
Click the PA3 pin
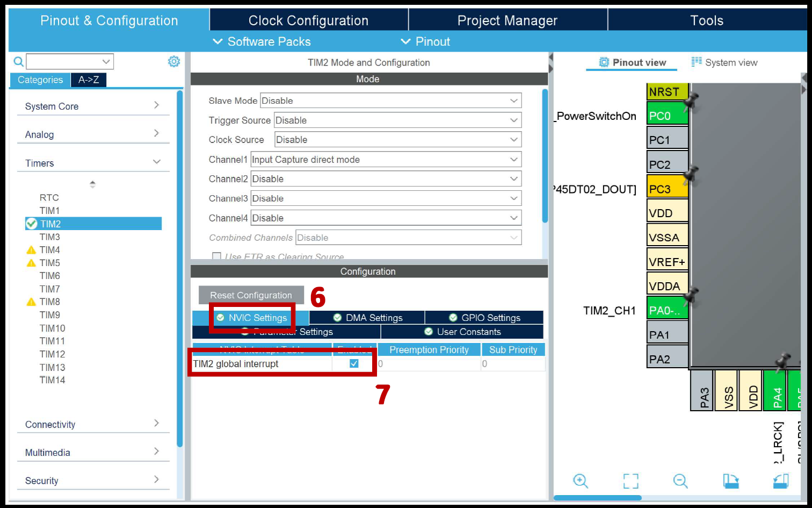point(702,391)
